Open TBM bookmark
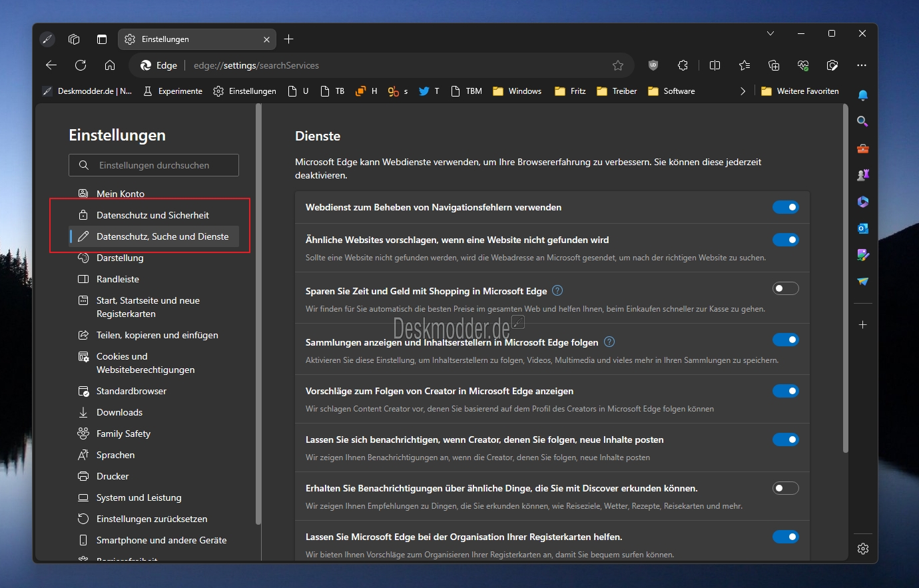919x588 pixels. tap(466, 91)
